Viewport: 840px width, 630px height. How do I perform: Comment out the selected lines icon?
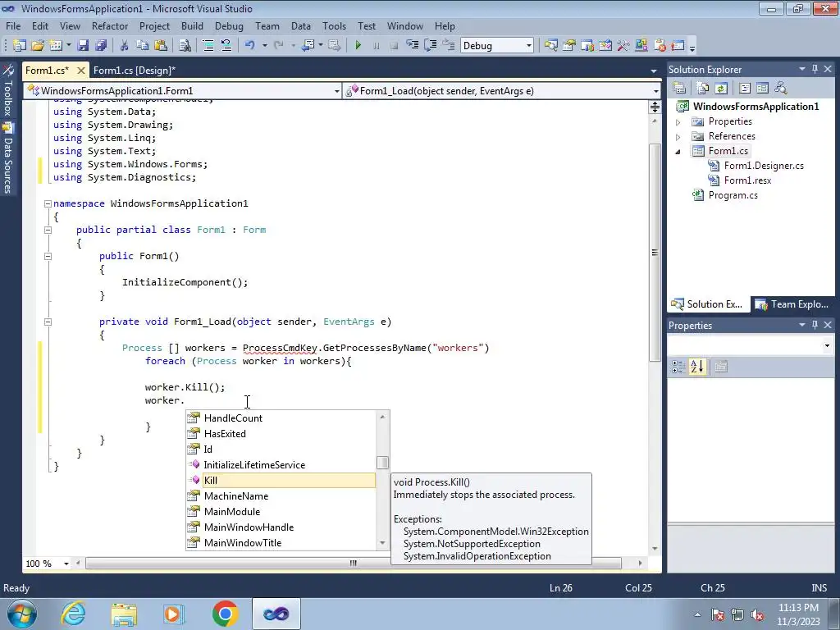(x=208, y=46)
